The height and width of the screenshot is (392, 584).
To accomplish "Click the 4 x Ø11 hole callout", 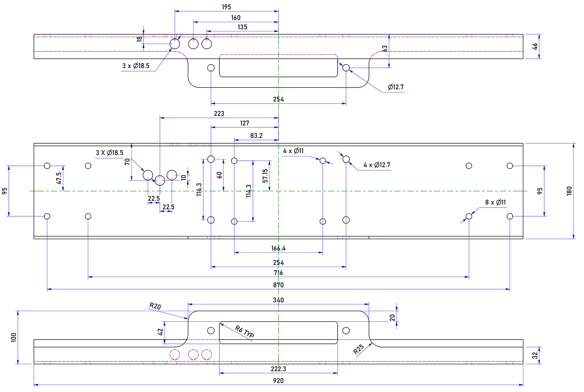I will 293,151.
